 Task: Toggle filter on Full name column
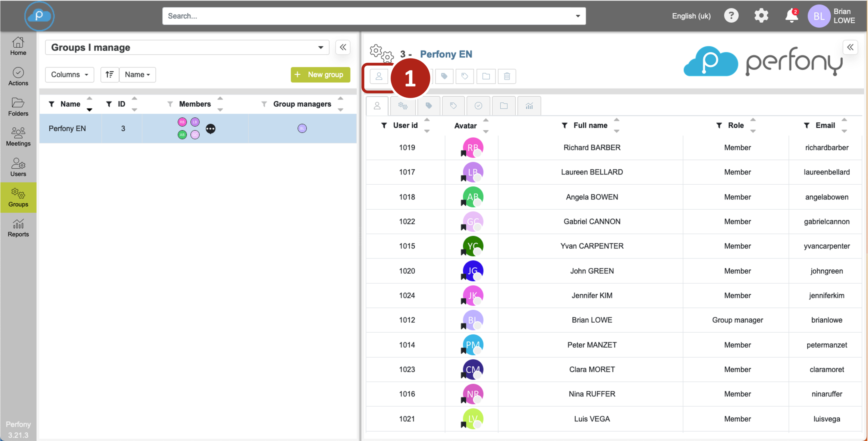tap(565, 125)
